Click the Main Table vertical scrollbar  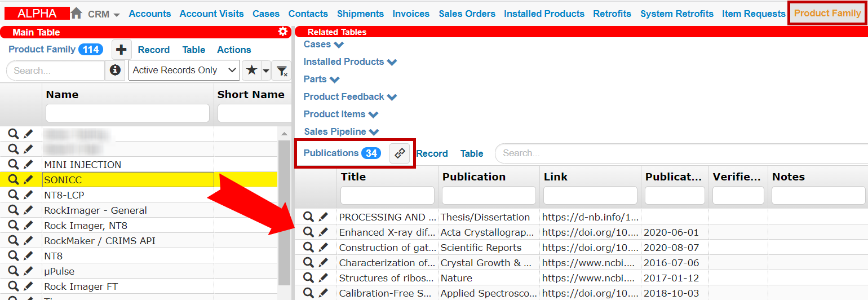(x=285, y=214)
